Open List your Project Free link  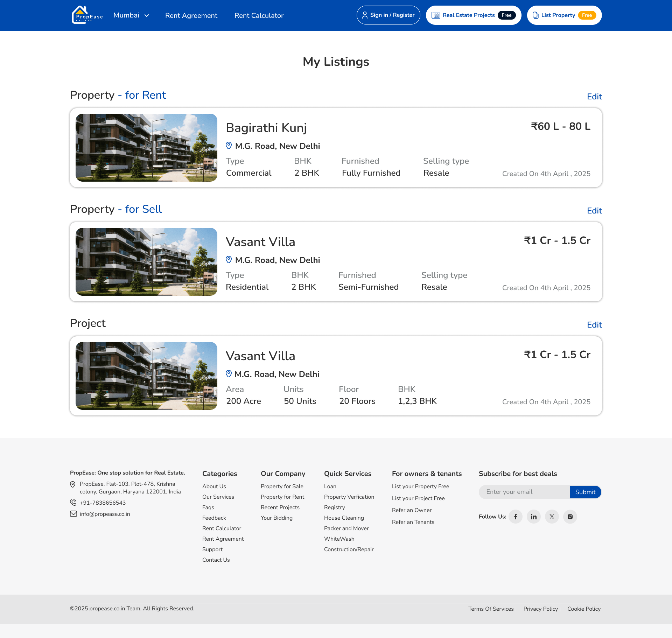(x=418, y=498)
